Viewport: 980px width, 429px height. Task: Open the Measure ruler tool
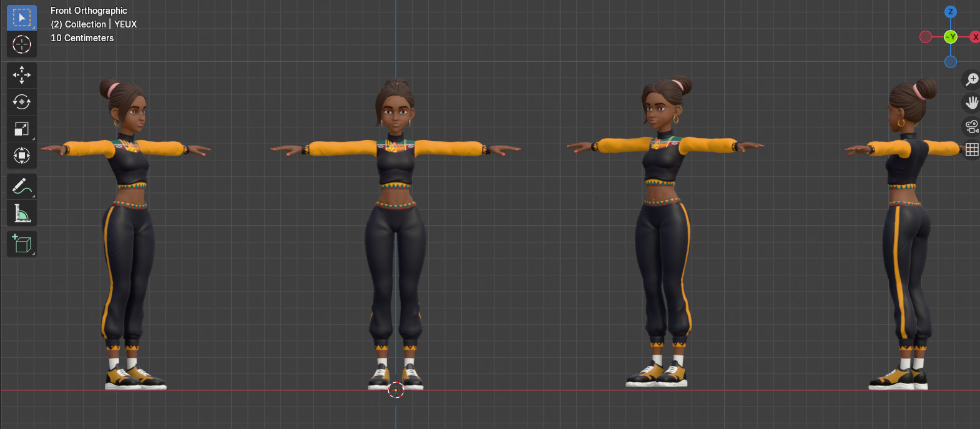click(22, 213)
